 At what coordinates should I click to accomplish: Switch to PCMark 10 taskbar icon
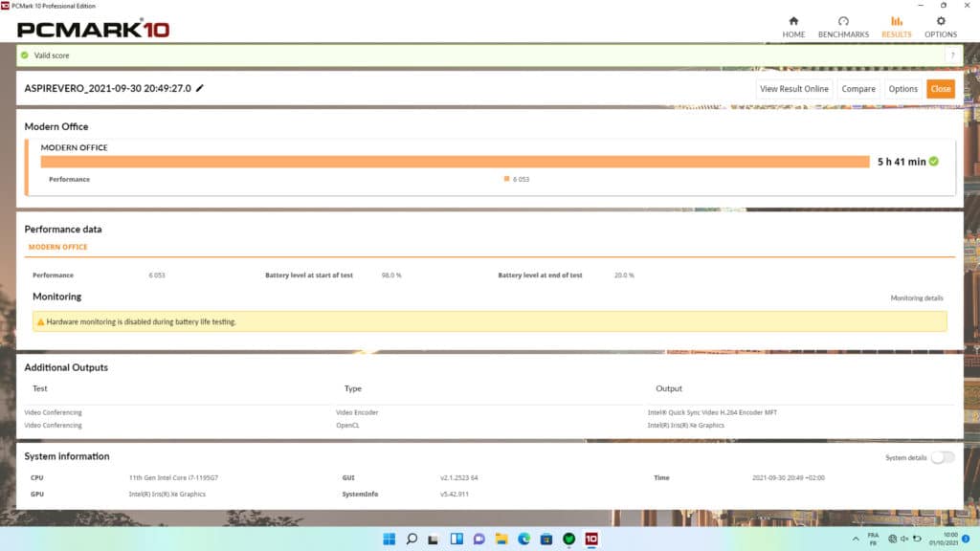(x=591, y=539)
